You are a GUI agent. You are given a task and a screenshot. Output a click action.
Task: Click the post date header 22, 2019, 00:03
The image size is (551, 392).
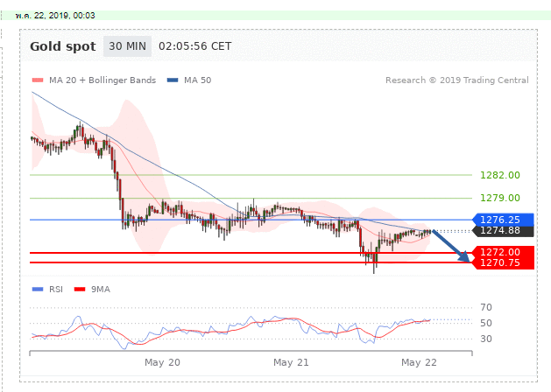[55, 16]
